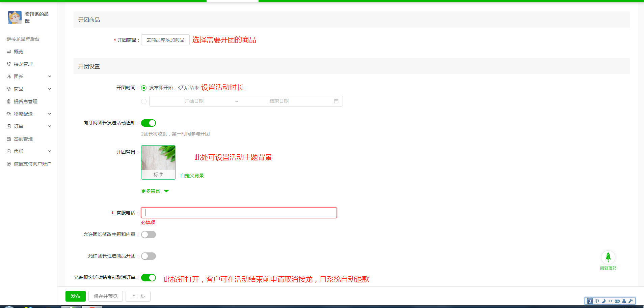Click the IME user account icon
Screen dimensions: 644x308
point(624,301)
